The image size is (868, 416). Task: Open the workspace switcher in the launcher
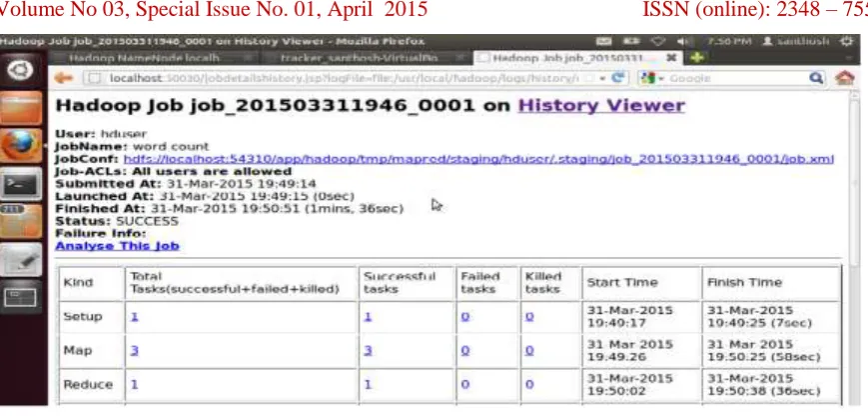(x=21, y=297)
